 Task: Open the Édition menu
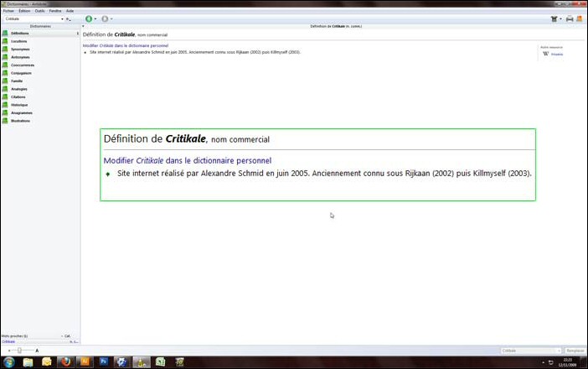[x=24, y=11]
